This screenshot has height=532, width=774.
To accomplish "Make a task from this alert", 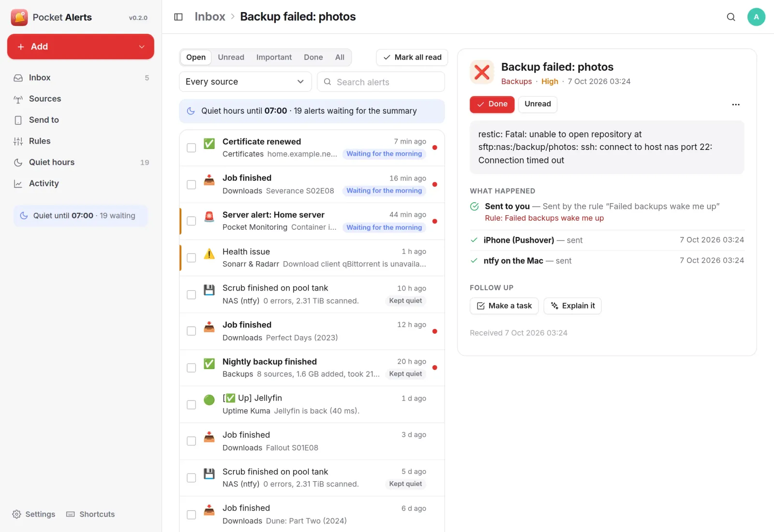I will pos(504,306).
